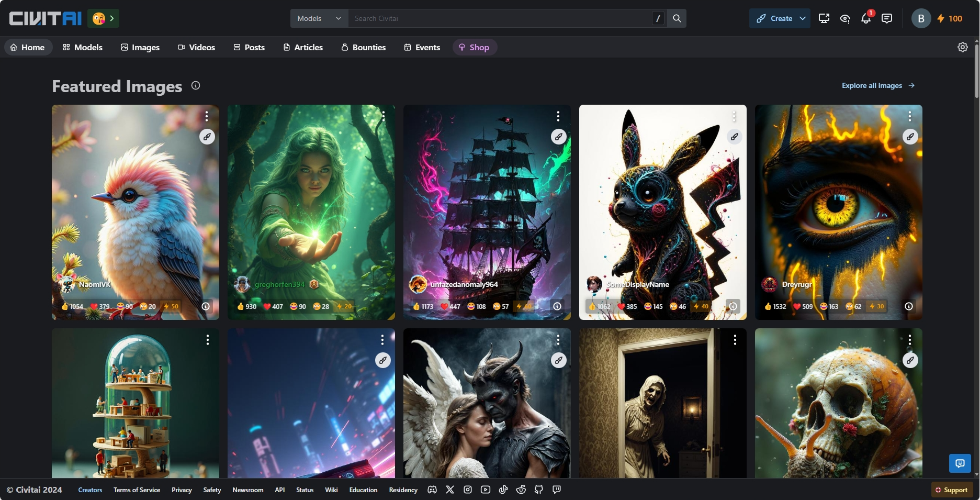The height and width of the screenshot is (500, 980).
Task: Open the home feed settings gear
Action: pos(963,47)
